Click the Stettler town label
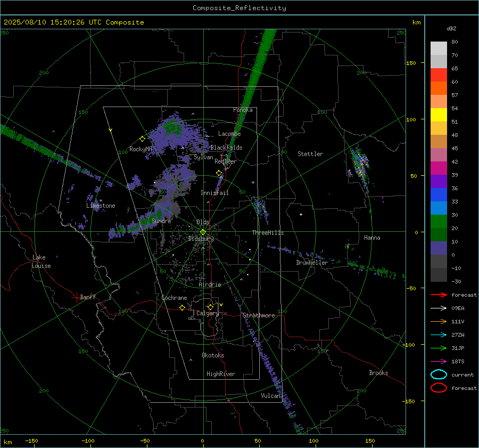The image size is (479, 448). [310, 154]
